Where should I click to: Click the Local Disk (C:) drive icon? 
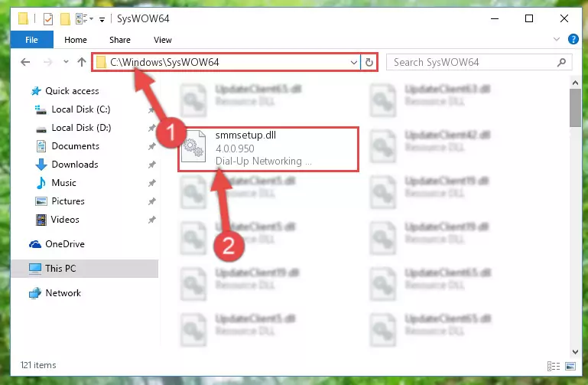point(41,109)
